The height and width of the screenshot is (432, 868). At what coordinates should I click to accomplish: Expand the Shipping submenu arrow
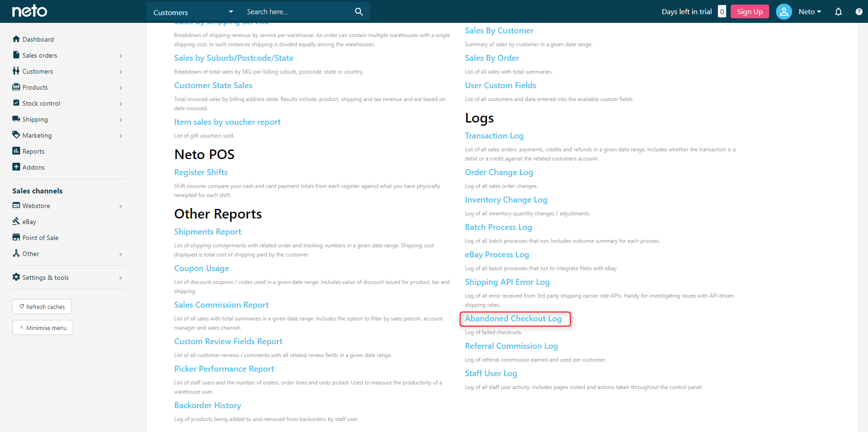(x=120, y=120)
